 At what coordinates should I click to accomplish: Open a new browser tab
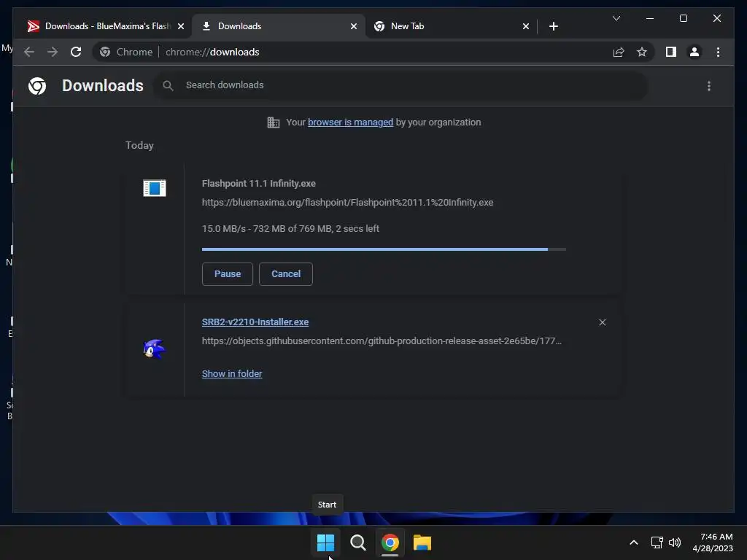click(553, 27)
